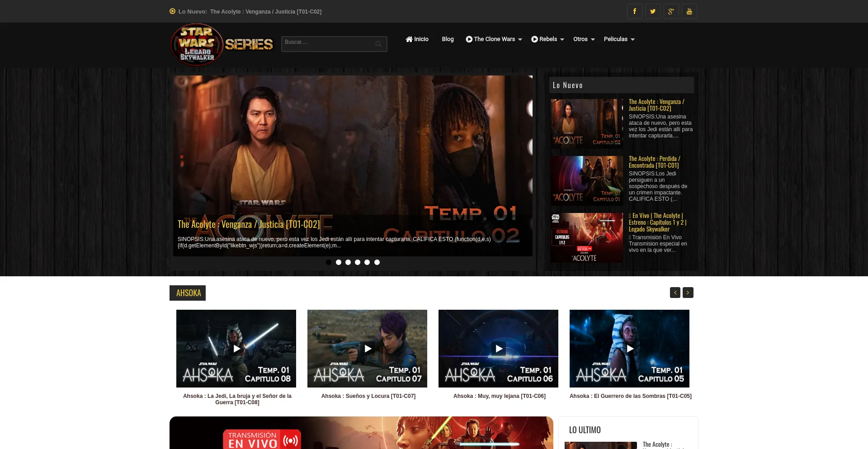
Task: Expand the Peliculas dropdown arrow
Action: pyautogui.click(x=632, y=40)
